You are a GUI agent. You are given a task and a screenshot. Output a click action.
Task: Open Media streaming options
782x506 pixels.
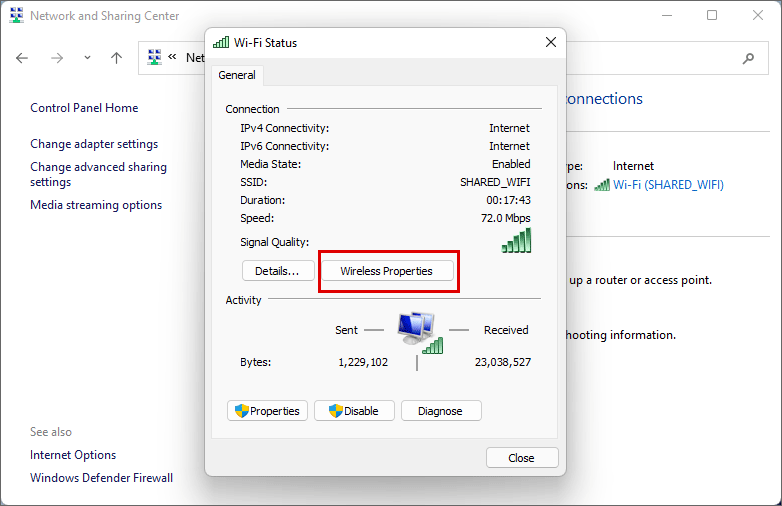(96, 205)
